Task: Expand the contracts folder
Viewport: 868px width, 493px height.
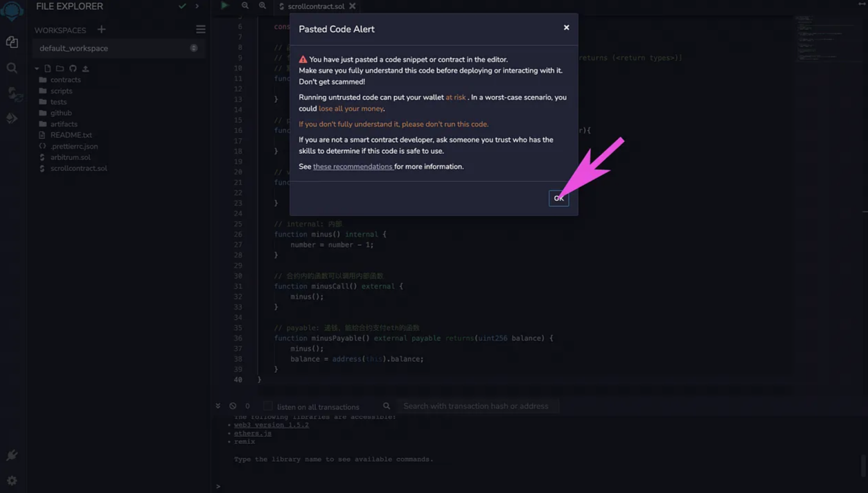Action: click(x=65, y=80)
